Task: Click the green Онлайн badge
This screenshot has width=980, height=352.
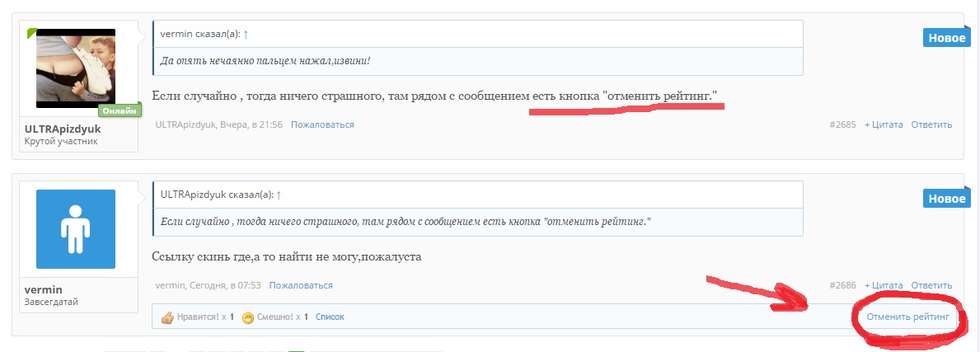Action: (x=120, y=110)
